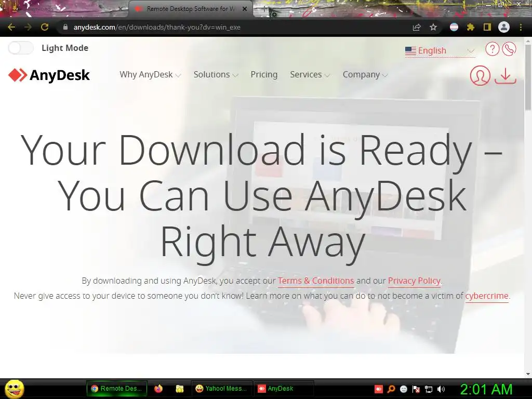Open the English language dropdown

click(x=440, y=50)
